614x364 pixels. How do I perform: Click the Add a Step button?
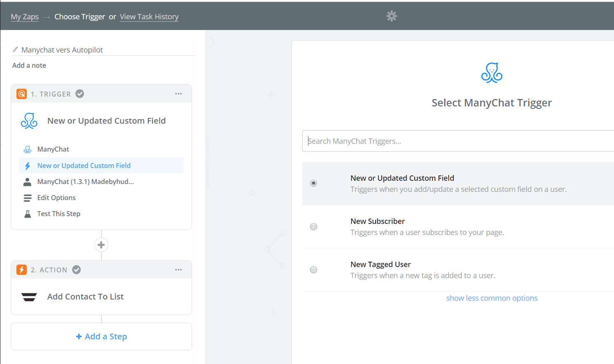pos(101,336)
